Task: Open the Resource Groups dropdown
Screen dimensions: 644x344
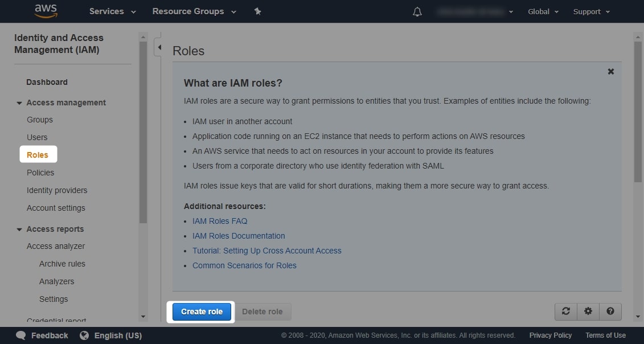Action: (194, 11)
